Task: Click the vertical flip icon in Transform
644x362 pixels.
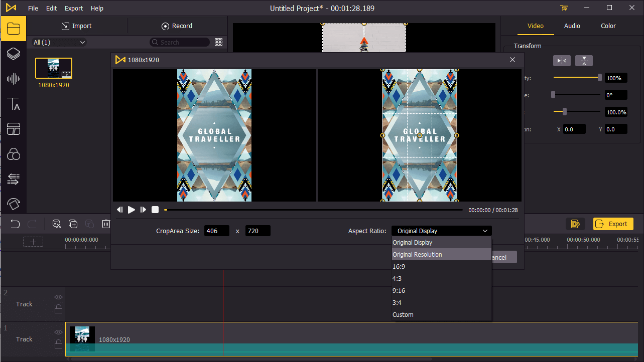Action: tap(584, 61)
